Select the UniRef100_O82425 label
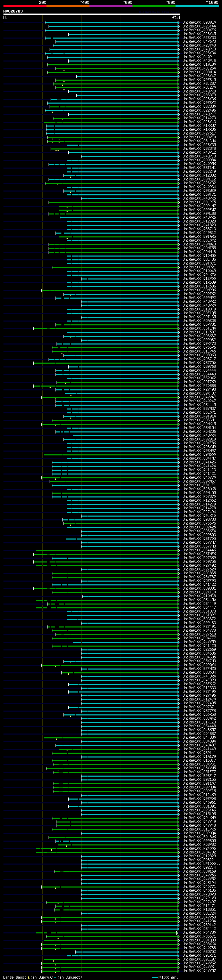The height and width of the screenshot is (980, 222). (x=199, y=527)
